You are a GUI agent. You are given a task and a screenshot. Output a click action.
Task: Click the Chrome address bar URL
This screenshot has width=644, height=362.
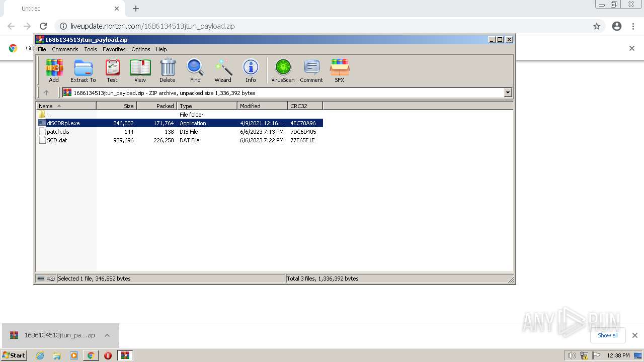coord(152,26)
